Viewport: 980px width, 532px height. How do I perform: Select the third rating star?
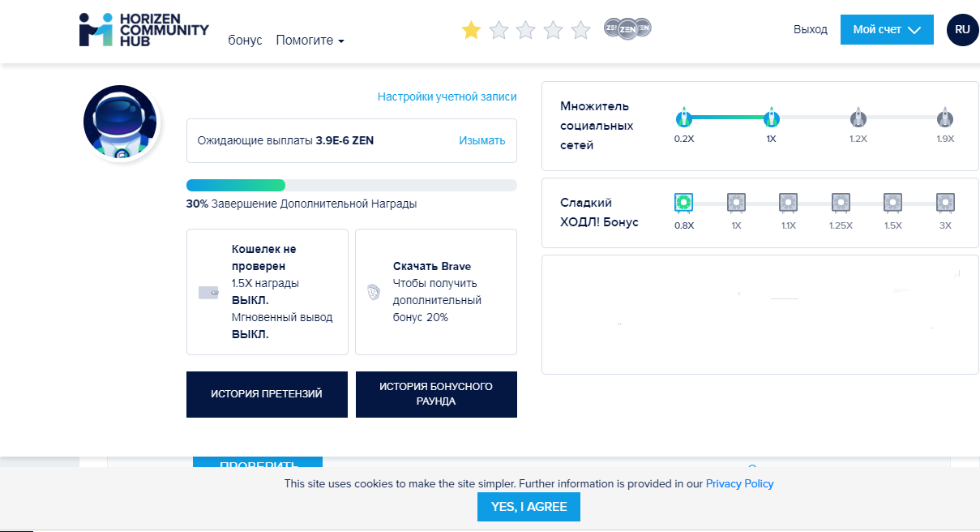pos(526,30)
